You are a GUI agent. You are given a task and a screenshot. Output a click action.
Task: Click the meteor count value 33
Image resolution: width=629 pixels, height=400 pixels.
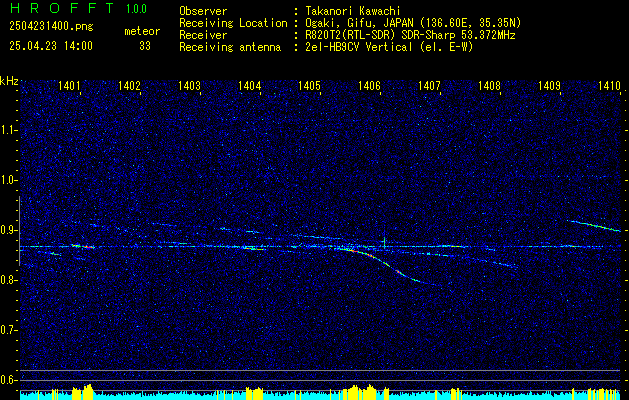coord(145,46)
